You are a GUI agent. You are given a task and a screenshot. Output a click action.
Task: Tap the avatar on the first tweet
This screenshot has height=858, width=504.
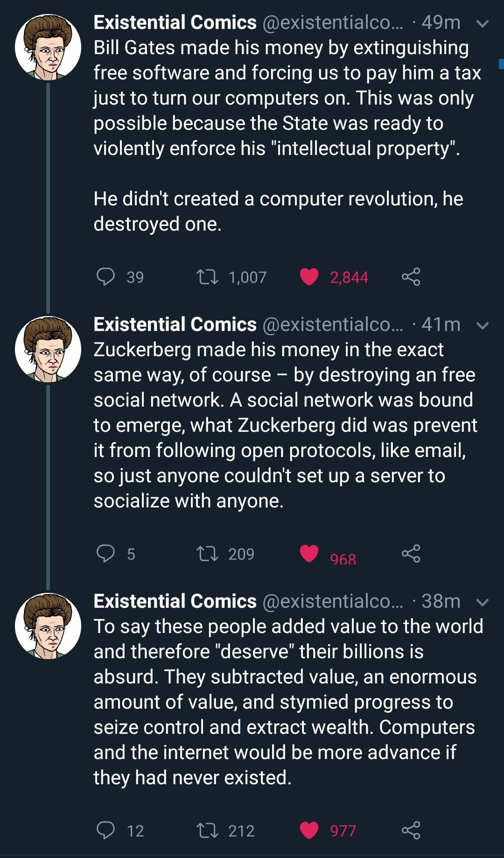(x=48, y=47)
